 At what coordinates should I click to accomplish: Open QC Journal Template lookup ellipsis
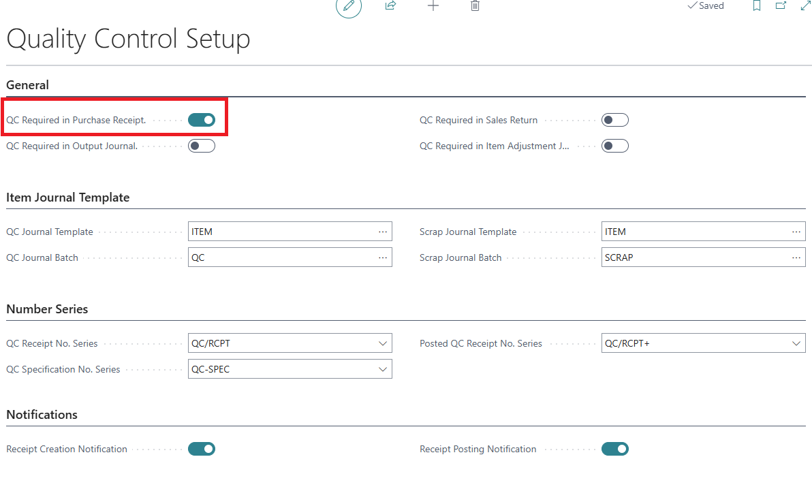tap(383, 232)
